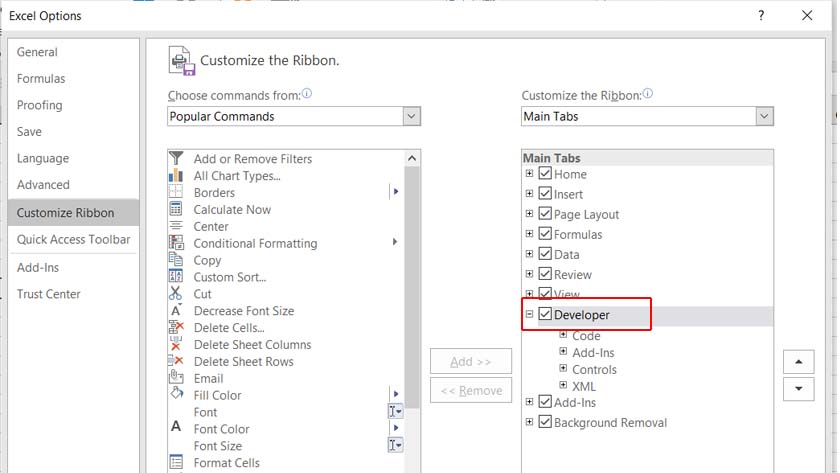Viewport: 840px width, 473px height.
Task: Click the commands list scrollbar up arrow
Action: (411, 158)
